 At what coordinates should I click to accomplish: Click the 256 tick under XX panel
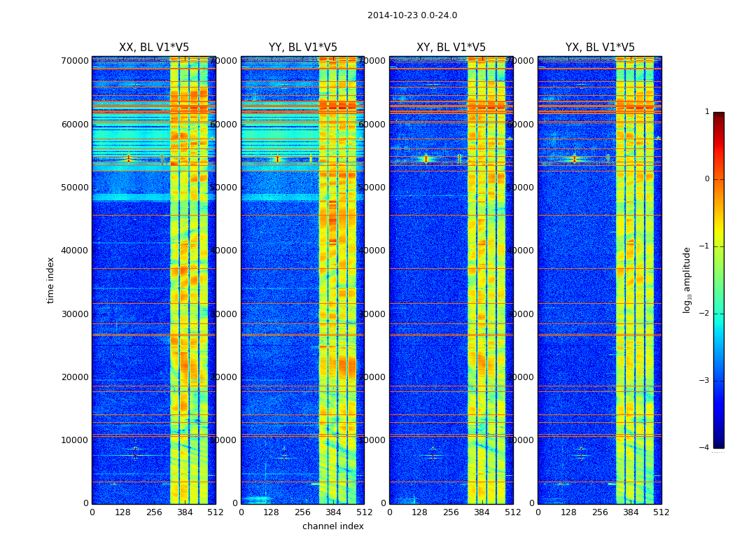(x=154, y=512)
